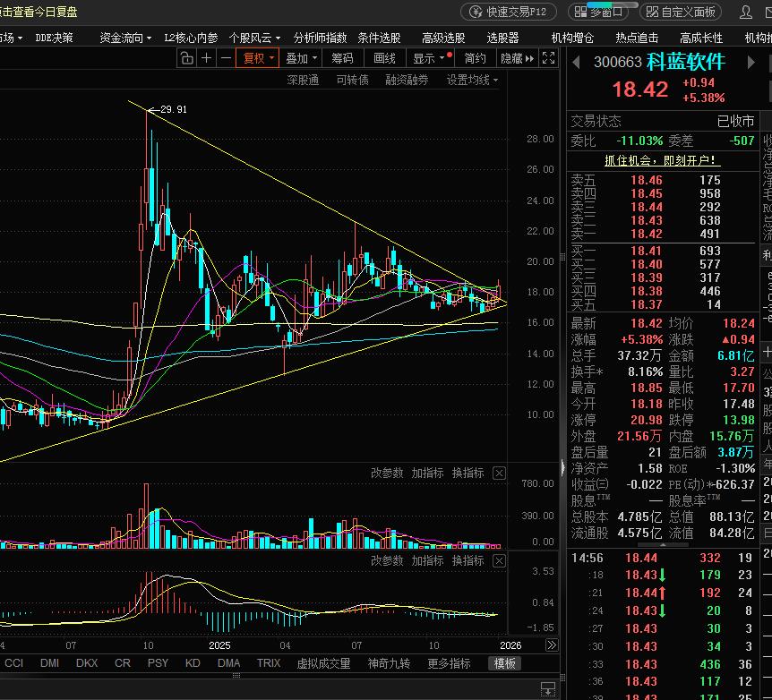This screenshot has height=700, width=772.
Task: Switch to DMI indicator tab
Action: (50, 663)
